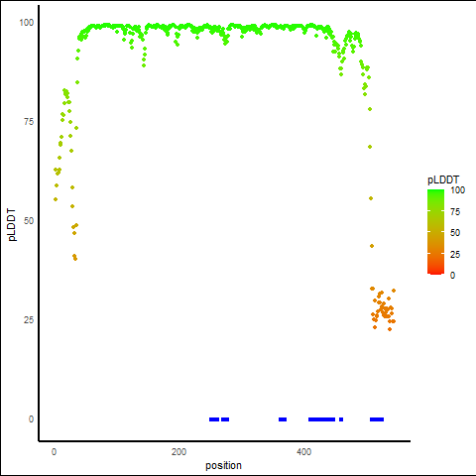The height and width of the screenshot is (476, 476).
Task: Click the longest blue bar near position 430
Action: [321, 419]
